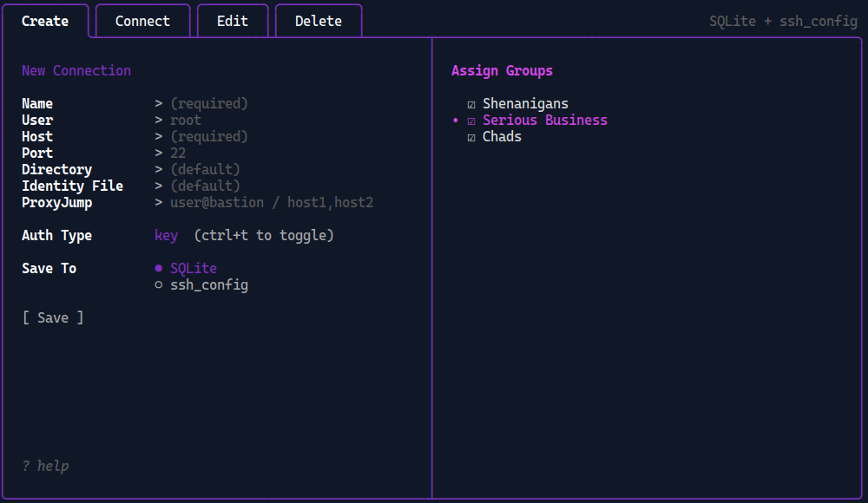Focus the Host required field

point(208,137)
